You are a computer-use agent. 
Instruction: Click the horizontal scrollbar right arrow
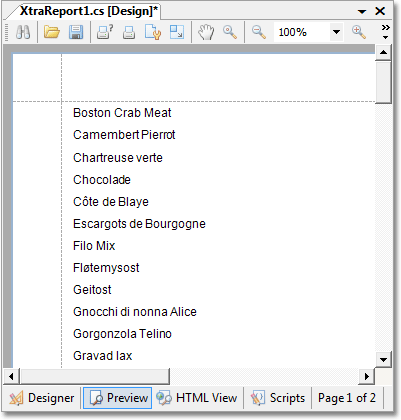[367, 377]
